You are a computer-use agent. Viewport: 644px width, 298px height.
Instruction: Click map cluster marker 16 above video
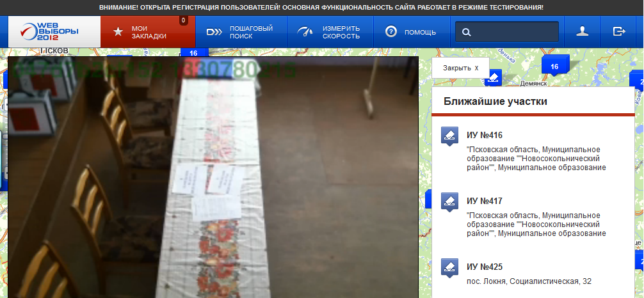(193, 52)
